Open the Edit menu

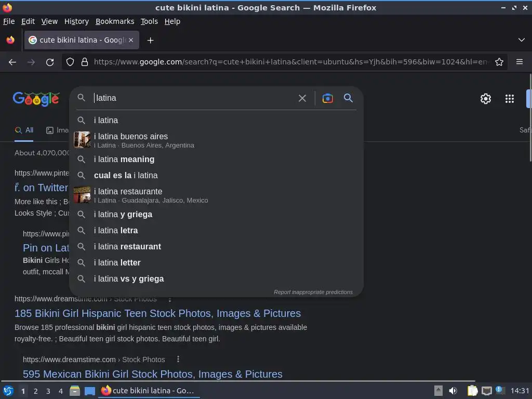28,21
